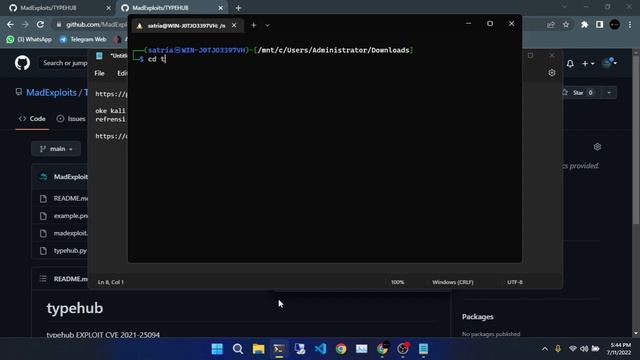640x360 pixels.
Task: Open a new Chrome tab
Action: point(238,8)
